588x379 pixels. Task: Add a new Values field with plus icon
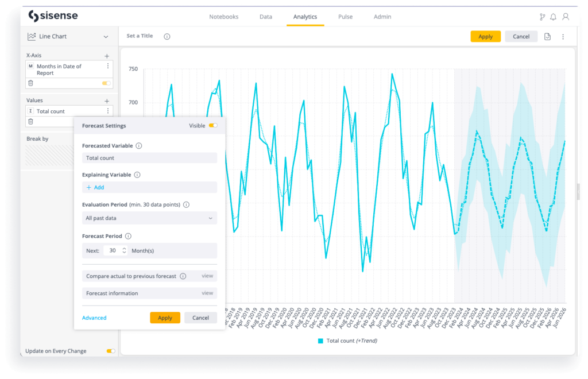click(x=107, y=101)
